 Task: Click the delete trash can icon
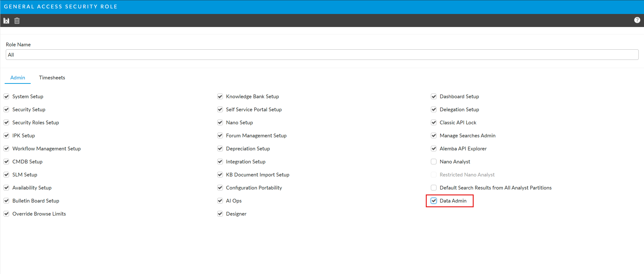pyautogui.click(x=17, y=20)
